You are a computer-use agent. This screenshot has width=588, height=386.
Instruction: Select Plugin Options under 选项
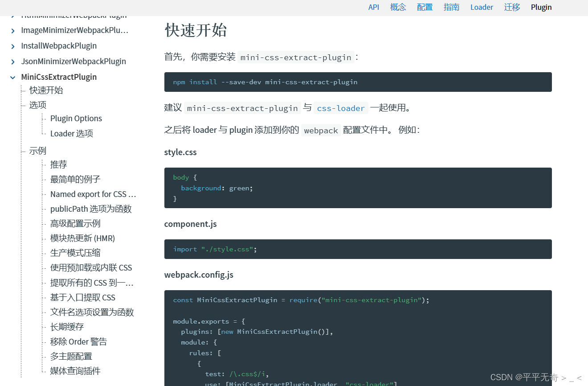click(x=76, y=118)
